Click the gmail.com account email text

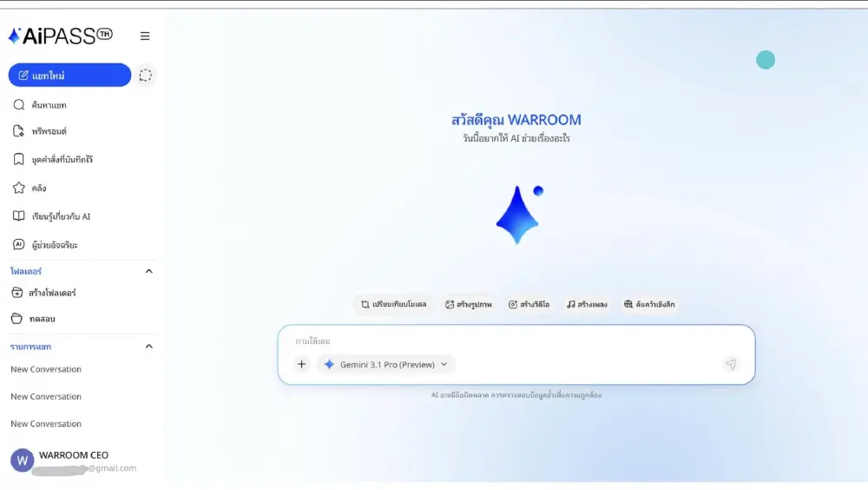click(x=112, y=467)
